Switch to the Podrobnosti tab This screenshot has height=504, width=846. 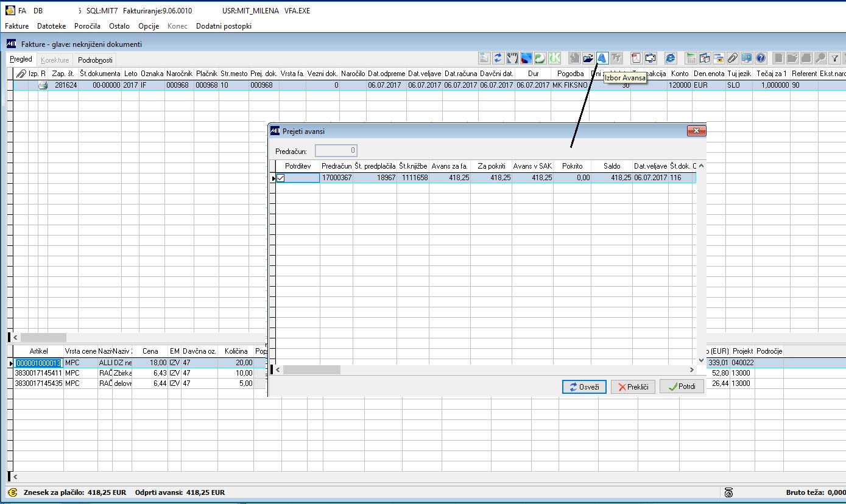95,60
